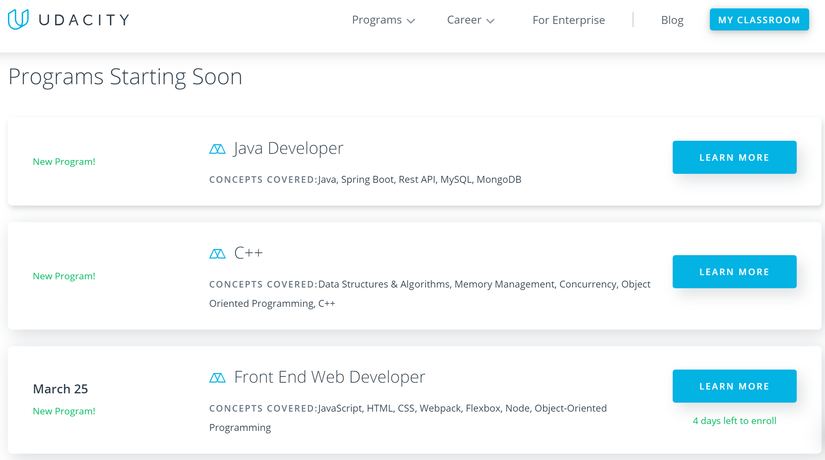Image resolution: width=825 pixels, height=460 pixels.
Task: Click Learn More for Front End Web Developer
Action: point(735,386)
